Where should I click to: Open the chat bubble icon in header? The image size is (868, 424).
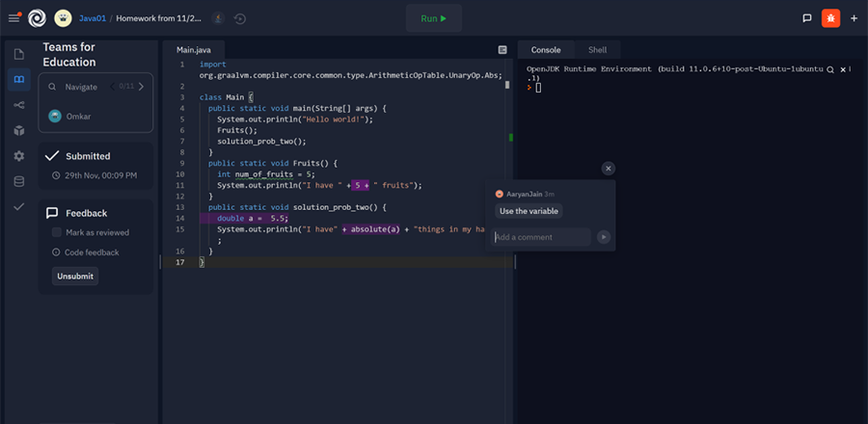[806, 18]
